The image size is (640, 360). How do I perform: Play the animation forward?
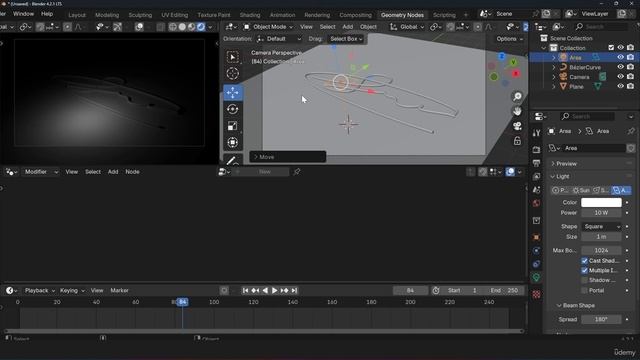[x=275, y=290]
